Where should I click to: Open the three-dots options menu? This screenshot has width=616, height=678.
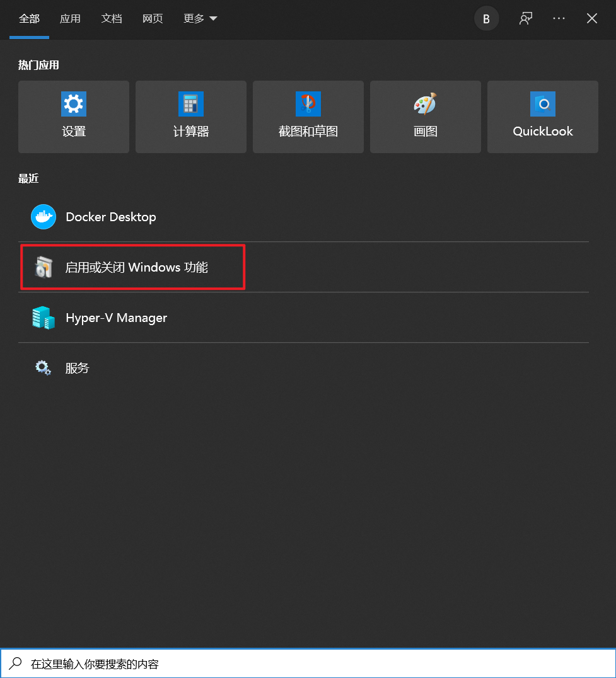(x=559, y=19)
